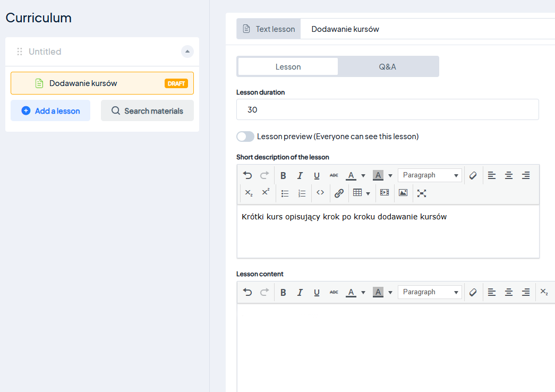Open the text color picker arrow in the short description
This screenshot has width=555, height=392.
[x=363, y=175]
